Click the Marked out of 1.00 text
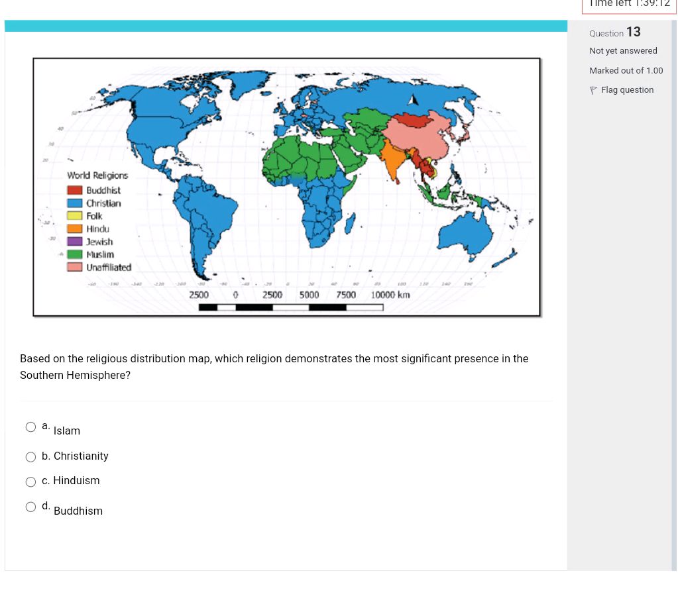The image size is (678, 616). point(626,70)
